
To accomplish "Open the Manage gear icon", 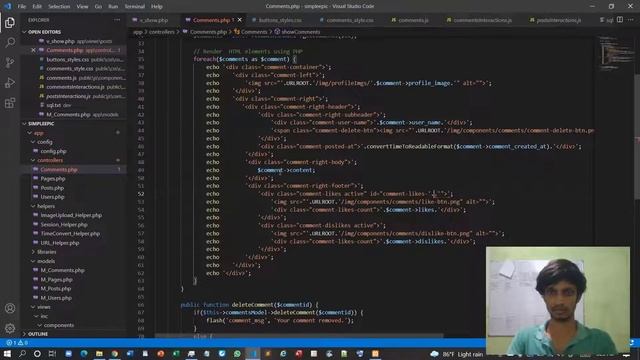I will pyautogui.click(x=10, y=328).
